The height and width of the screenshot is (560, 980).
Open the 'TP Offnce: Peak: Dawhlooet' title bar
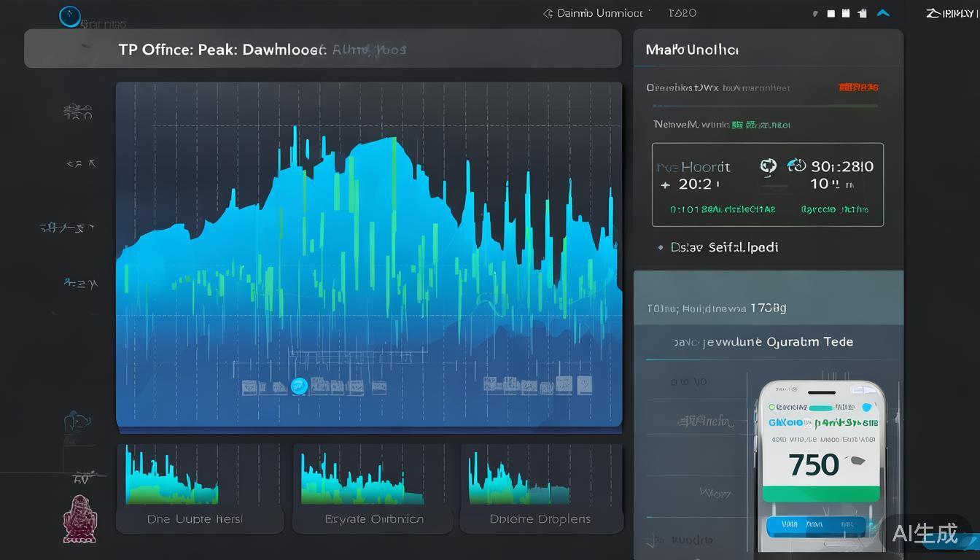click(322, 50)
